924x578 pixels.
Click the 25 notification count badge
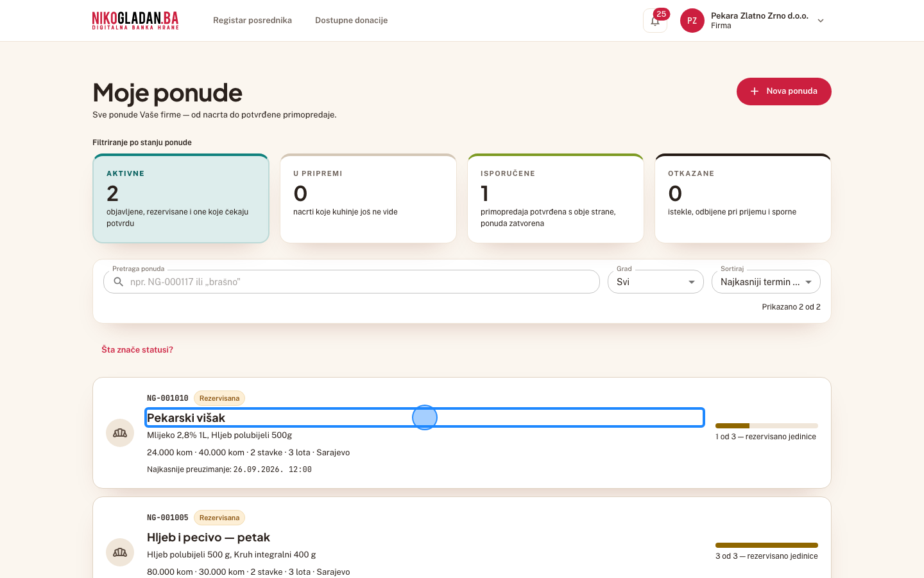662,14
